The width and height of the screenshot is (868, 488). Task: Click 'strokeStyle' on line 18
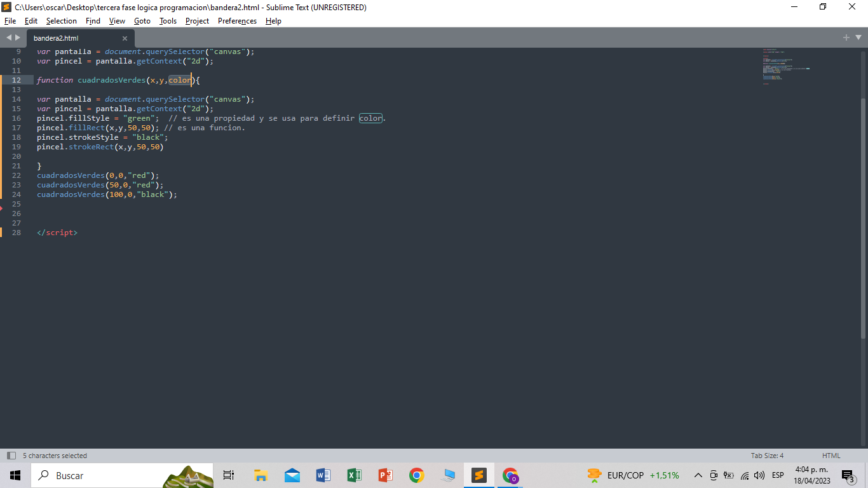(93, 137)
